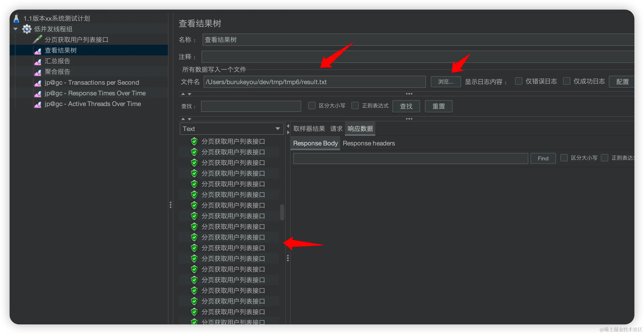Image resolution: width=644 pixels, height=334 pixels.
Task: Click the up arrow above the Text dropdown
Action: (x=183, y=119)
